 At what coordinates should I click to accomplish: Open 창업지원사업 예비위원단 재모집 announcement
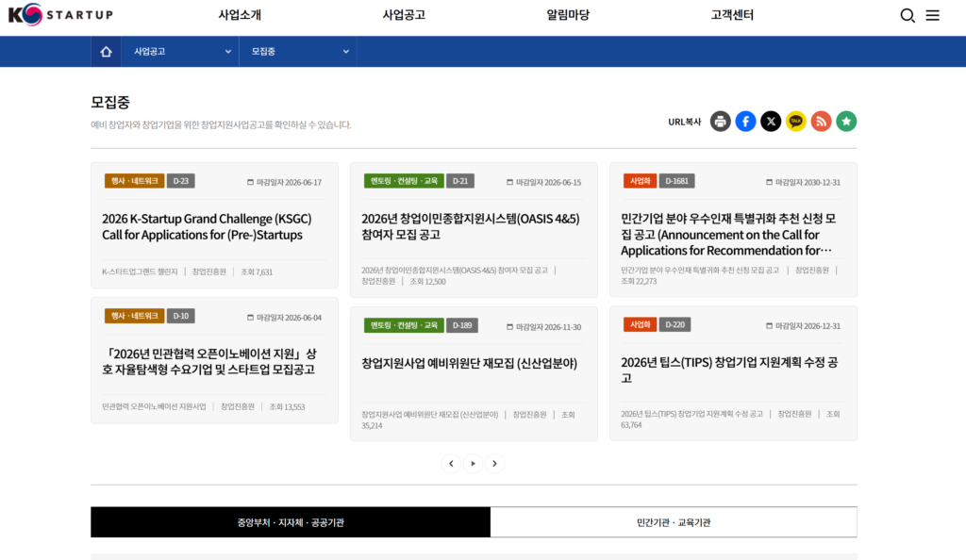point(470,363)
